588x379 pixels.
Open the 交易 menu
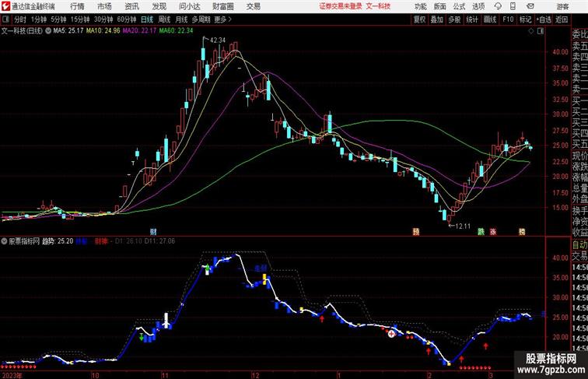pyautogui.click(x=253, y=6)
